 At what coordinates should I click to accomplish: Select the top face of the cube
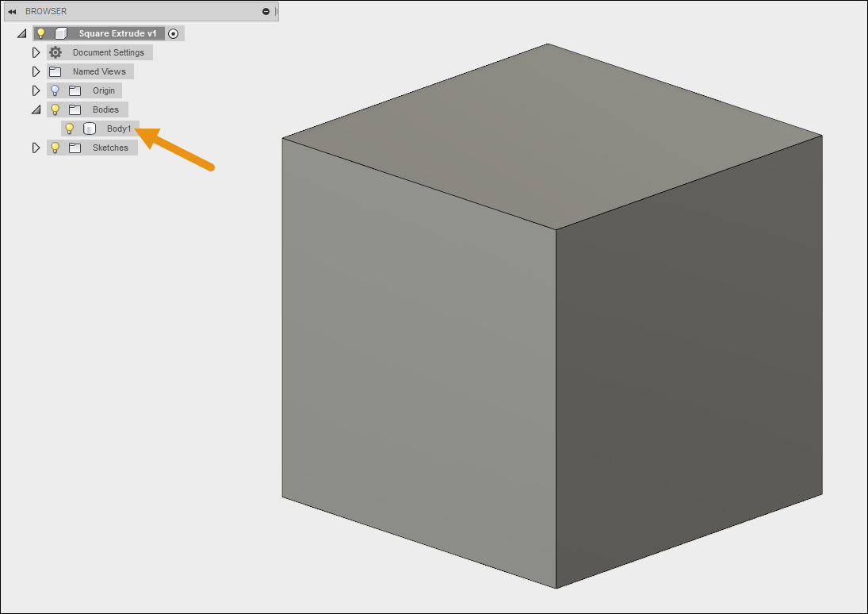[552, 136]
